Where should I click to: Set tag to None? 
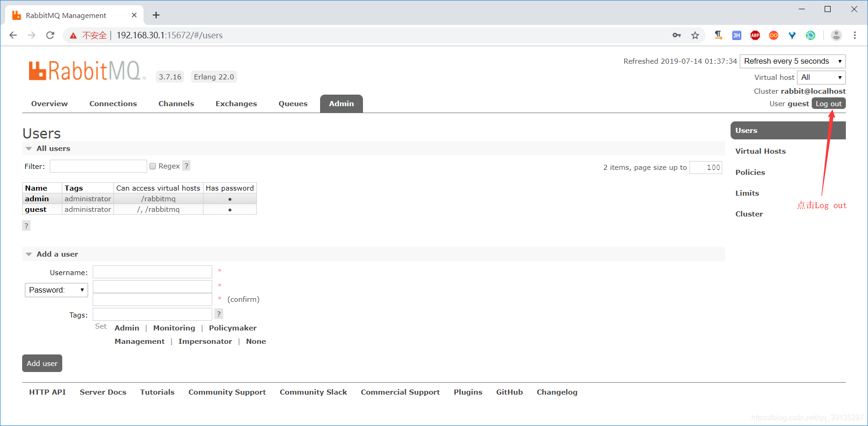pos(256,342)
